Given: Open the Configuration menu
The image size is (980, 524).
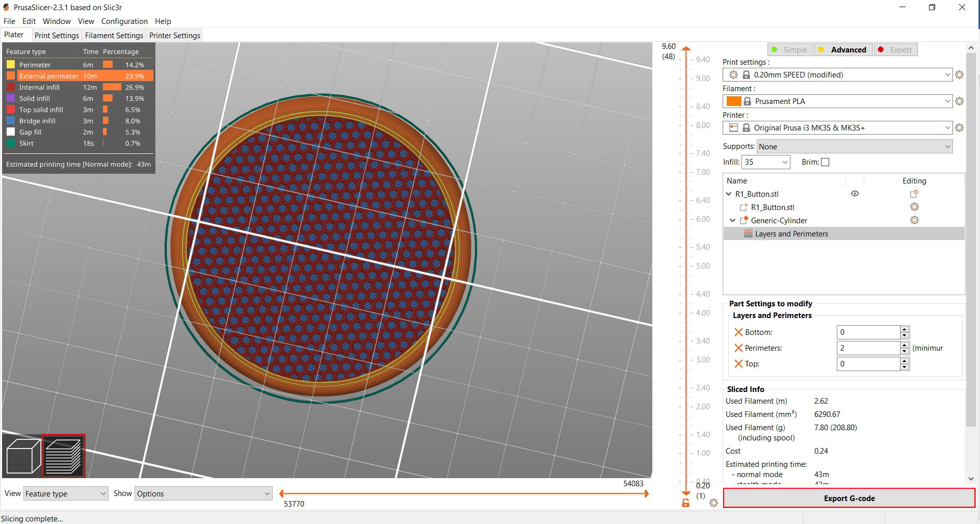Looking at the screenshot, I should 124,21.
